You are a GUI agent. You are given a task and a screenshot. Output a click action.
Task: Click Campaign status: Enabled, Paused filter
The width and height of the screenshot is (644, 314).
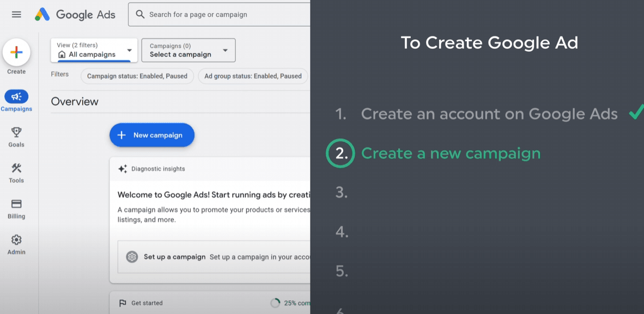tap(137, 76)
